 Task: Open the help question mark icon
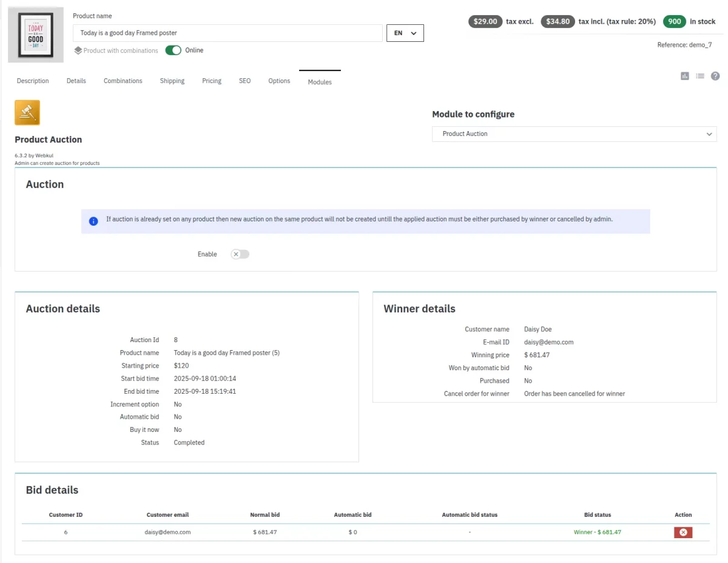click(715, 76)
